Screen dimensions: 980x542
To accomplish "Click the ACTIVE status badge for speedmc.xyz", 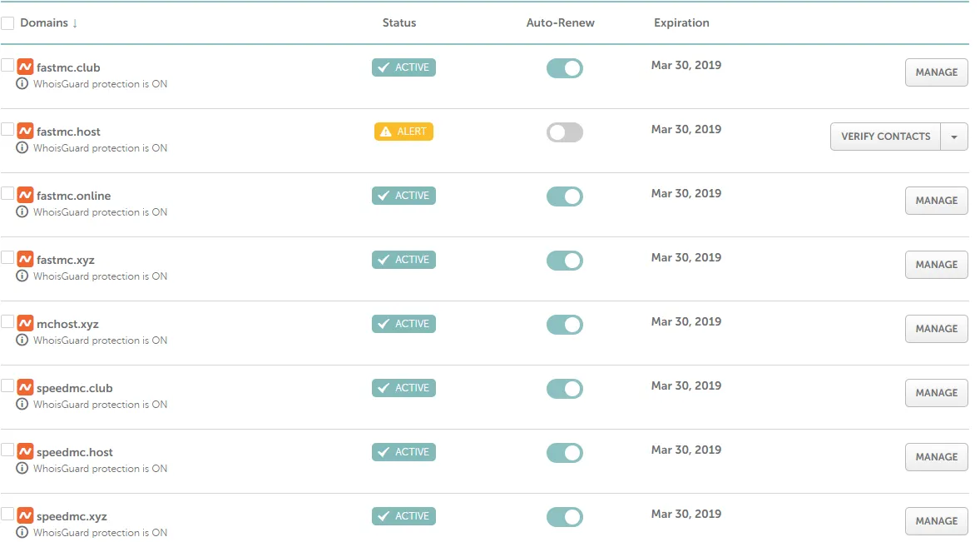I will [403, 515].
